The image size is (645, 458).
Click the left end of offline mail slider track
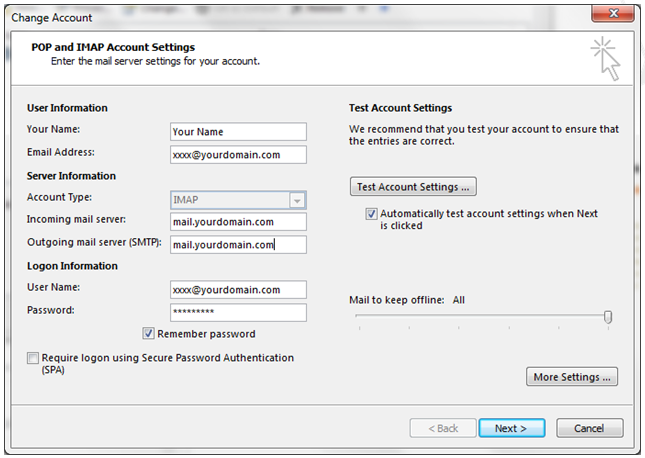click(358, 317)
